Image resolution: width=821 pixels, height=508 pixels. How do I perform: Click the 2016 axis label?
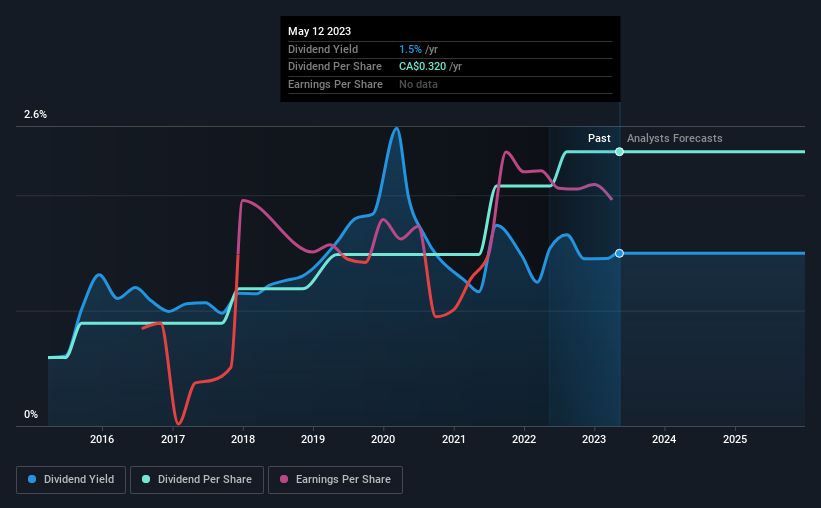[x=102, y=439]
